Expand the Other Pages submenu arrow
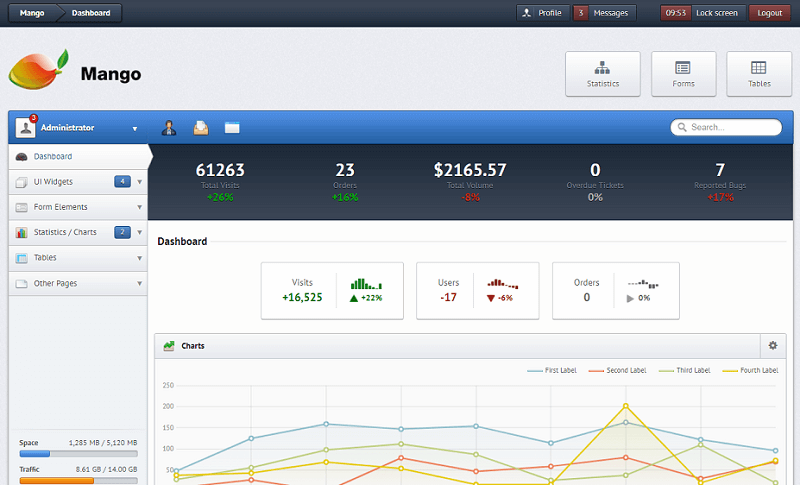Image resolution: width=800 pixels, height=485 pixels. 139,284
